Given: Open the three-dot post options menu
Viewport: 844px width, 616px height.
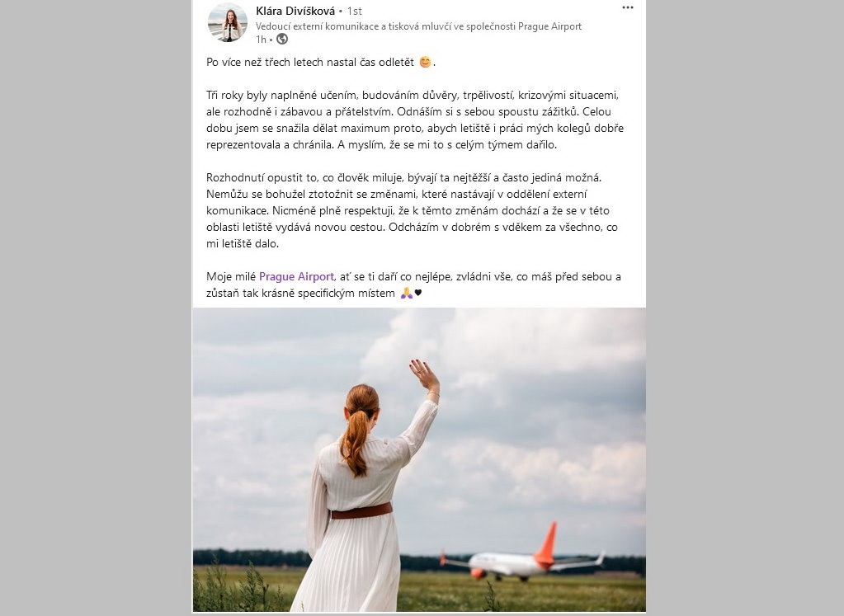Looking at the screenshot, I should coord(628,8).
